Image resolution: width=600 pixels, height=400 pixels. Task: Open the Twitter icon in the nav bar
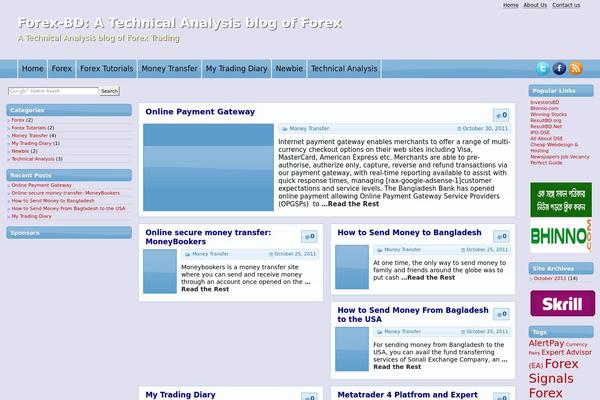click(542, 68)
